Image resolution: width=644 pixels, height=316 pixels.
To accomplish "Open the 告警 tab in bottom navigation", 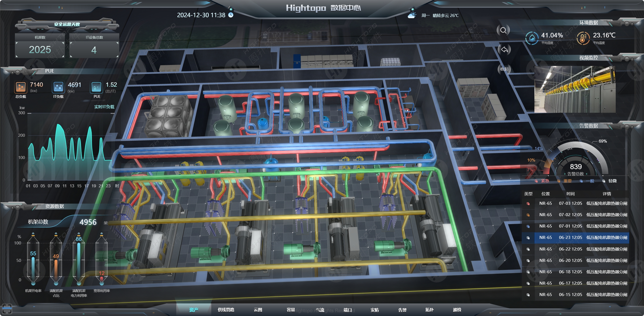I will coord(402,310).
